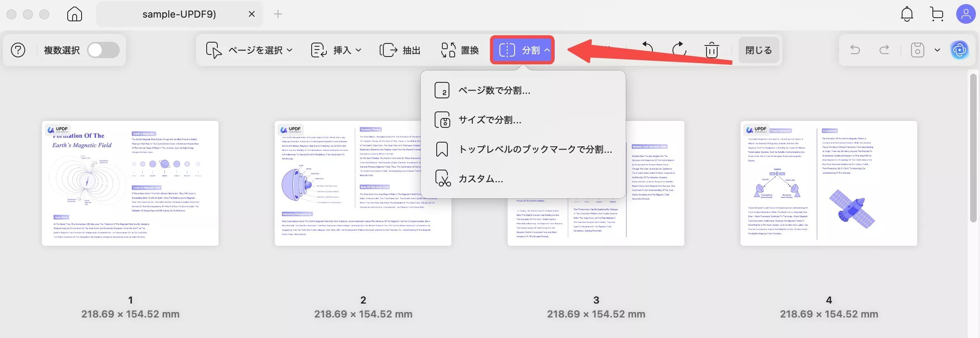980x338 pixels.
Task: Collapse the 分割 split menu
Action: tap(522, 50)
